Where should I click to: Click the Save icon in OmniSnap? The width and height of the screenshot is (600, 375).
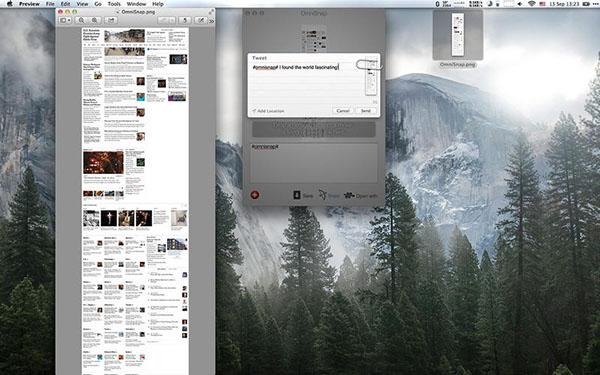tap(297, 195)
